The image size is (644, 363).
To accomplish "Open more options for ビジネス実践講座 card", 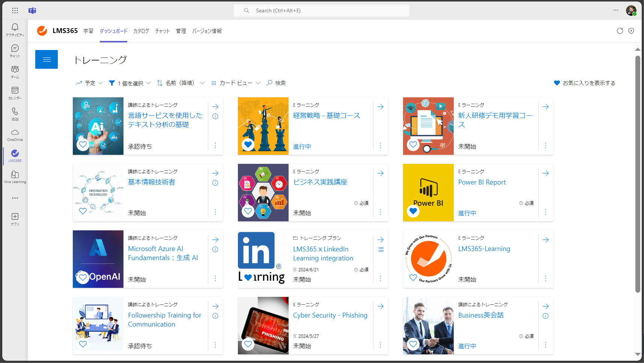I will (x=381, y=212).
